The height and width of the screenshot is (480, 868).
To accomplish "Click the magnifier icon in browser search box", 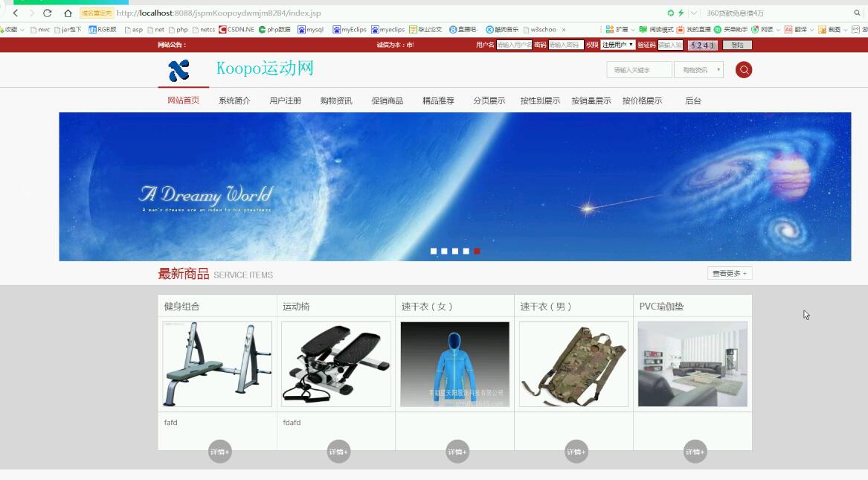I will point(857,13).
